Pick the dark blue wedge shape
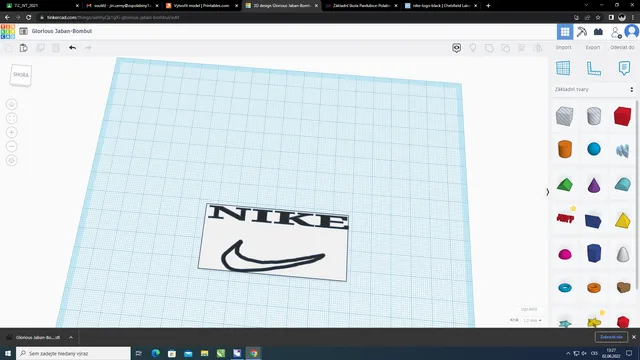This screenshot has width=640, height=360. [x=593, y=221]
